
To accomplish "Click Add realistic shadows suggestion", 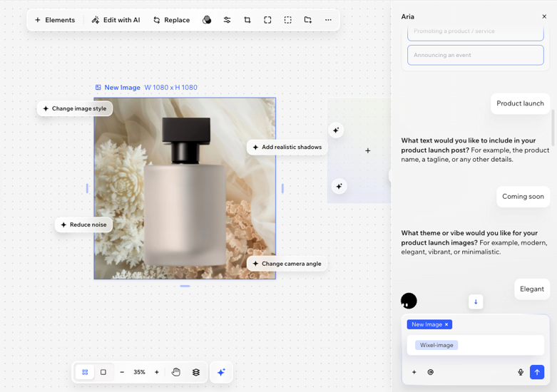I will [x=287, y=147].
